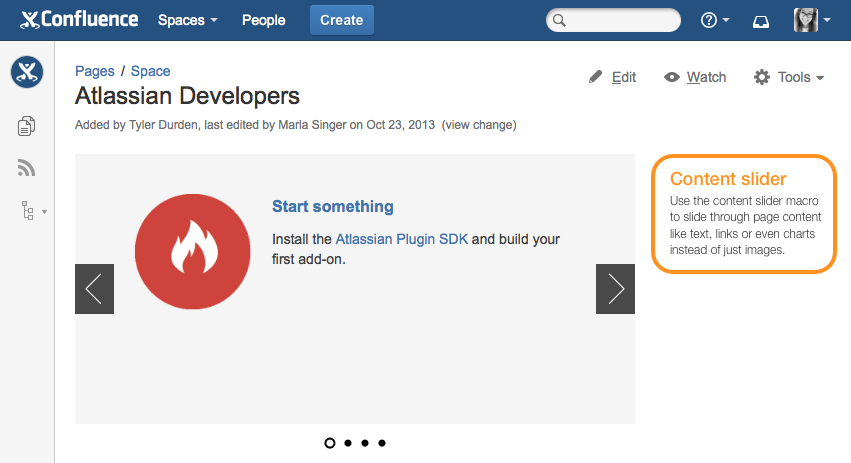This screenshot has width=851, height=463.
Task: Open the notifications inbox tray icon
Action: (760, 21)
